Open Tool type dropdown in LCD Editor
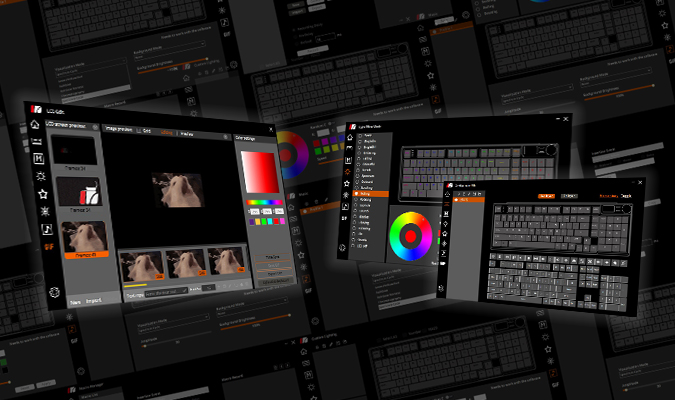This screenshot has height=400, width=675. coord(166,293)
